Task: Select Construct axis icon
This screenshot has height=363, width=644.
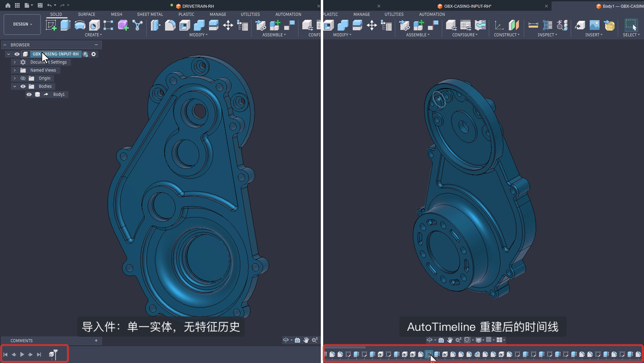Action: click(x=499, y=25)
